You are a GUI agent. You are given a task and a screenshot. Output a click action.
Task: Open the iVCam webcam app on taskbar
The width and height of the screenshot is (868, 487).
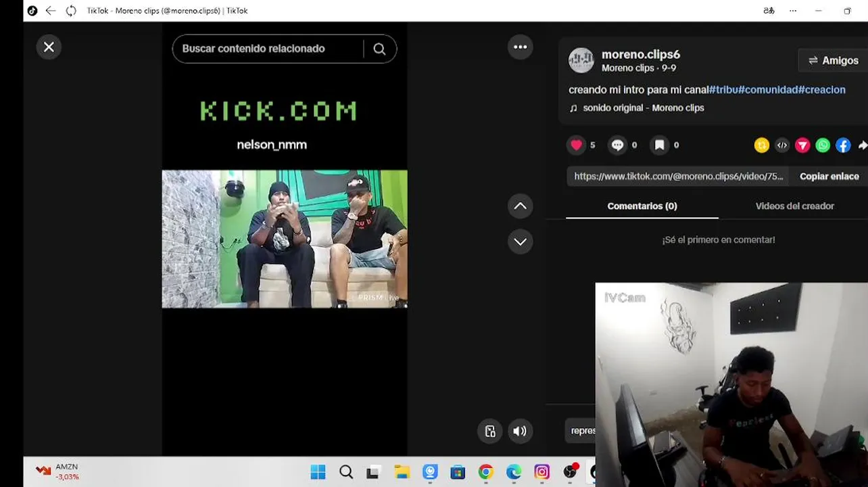(x=430, y=471)
